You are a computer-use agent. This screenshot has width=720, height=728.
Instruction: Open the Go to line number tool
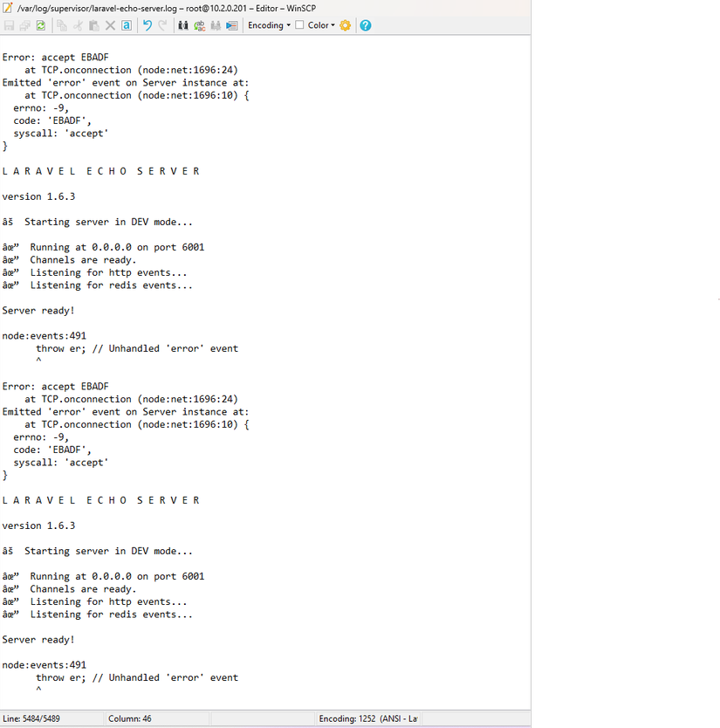(231, 25)
